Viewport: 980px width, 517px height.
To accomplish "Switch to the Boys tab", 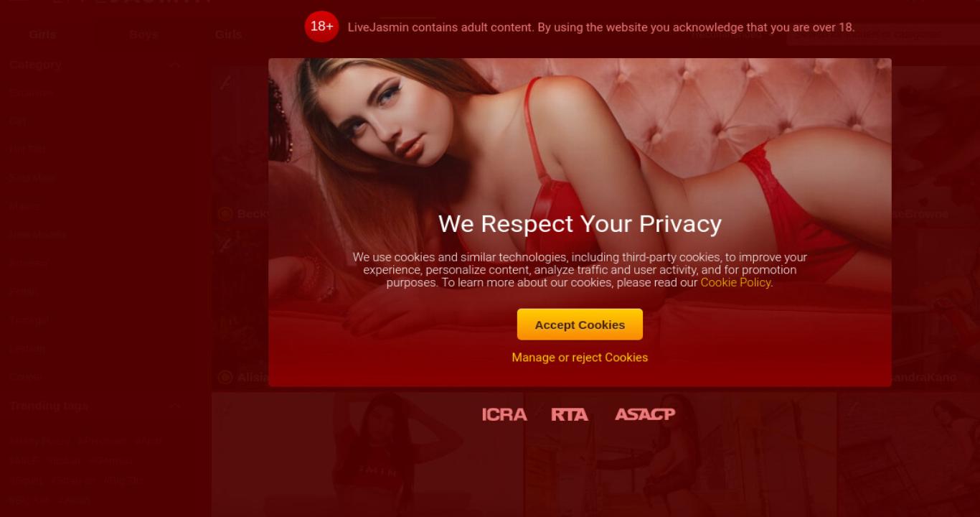I will pyautogui.click(x=143, y=34).
